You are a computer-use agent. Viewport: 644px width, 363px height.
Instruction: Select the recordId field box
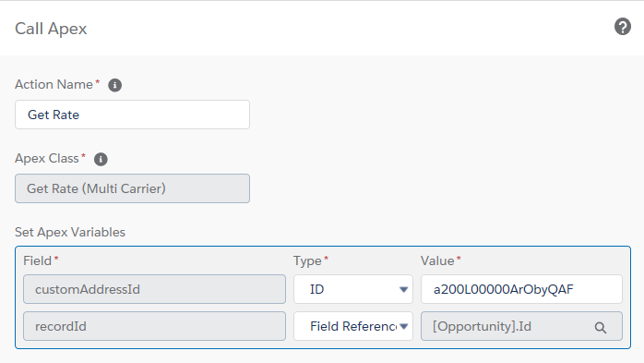point(154,326)
